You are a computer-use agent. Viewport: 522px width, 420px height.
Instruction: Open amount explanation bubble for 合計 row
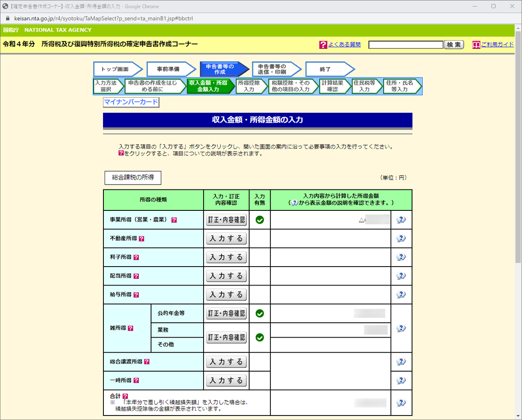[x=401, y=403]
